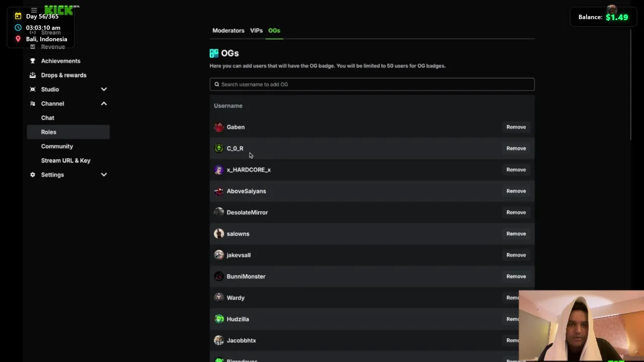Switch to the Moderators tab
The width and height of the screenshot is (644, 362).
[x=228, y=31]
